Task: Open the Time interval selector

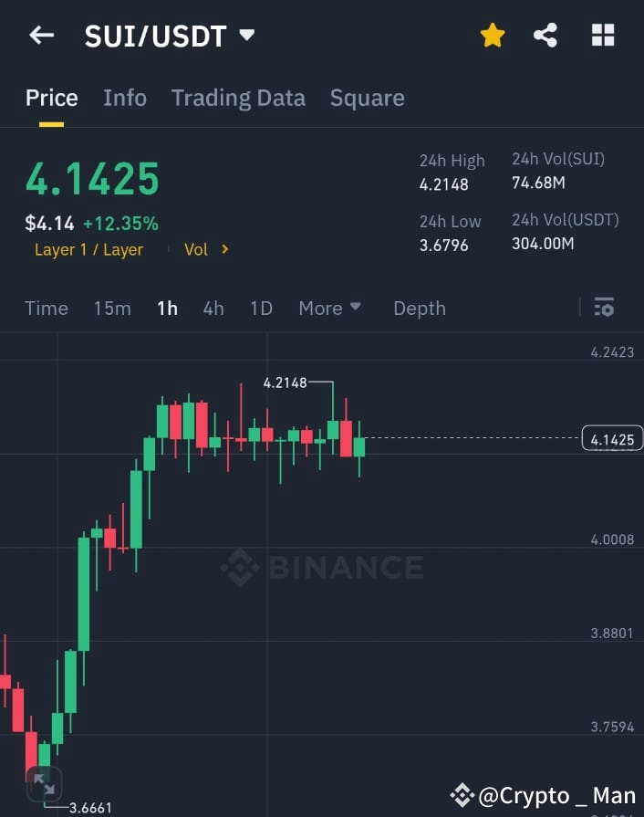Action: [x=47, y=309]
